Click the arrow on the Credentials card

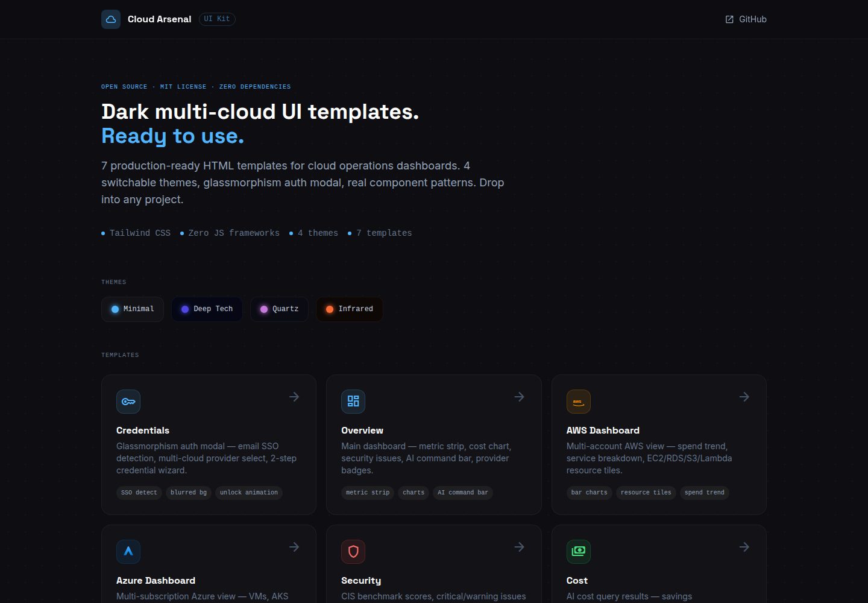pyautogui.click(x=294, y=397)
